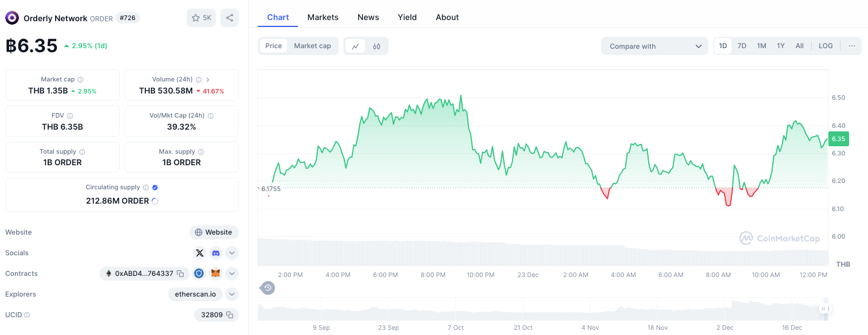Image resolution: width=868 pixels, height=335 pixels.
Task: Click info icon next to Max. supply
Action: (201, 152)
